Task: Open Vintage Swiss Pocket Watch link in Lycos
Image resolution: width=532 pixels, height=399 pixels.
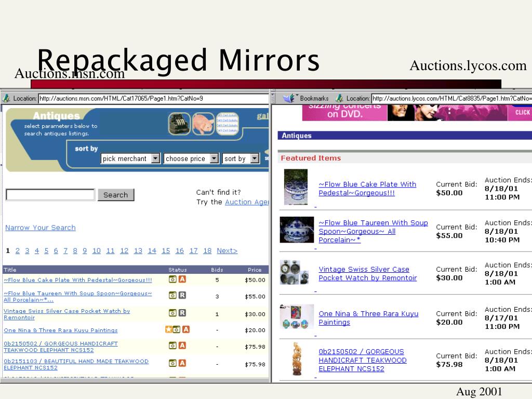Action: [368, 273]
